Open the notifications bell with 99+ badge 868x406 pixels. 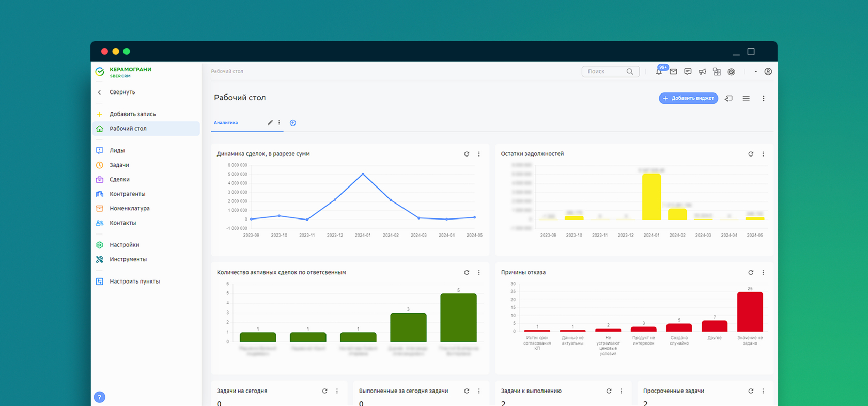pos(659,72)
